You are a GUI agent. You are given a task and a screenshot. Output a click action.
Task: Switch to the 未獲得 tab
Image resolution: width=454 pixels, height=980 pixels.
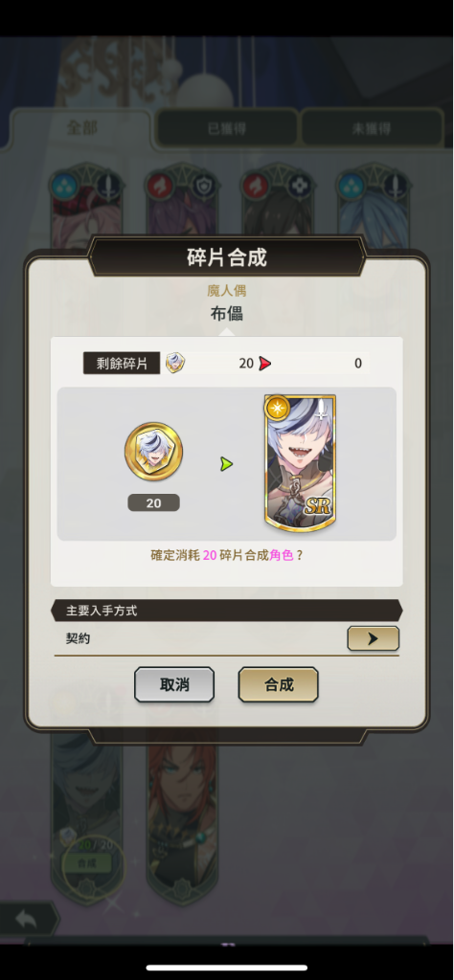(372, 129)
